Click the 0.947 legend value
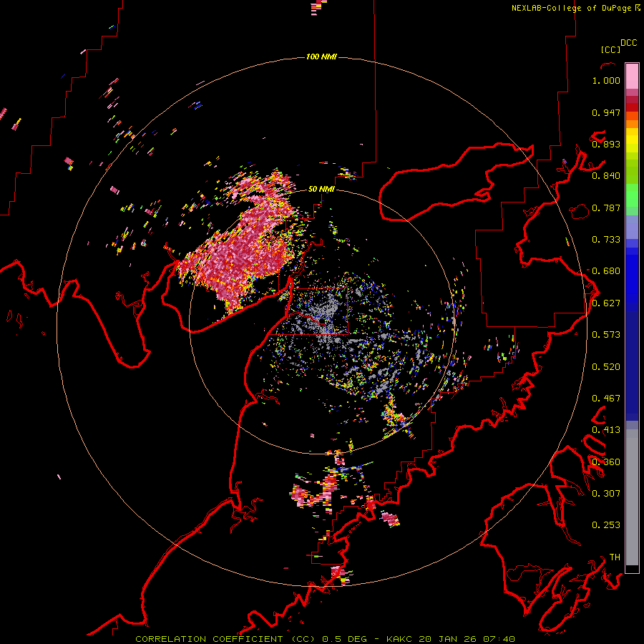The height and width of the screenshot is (644, 644). [606, 112]
